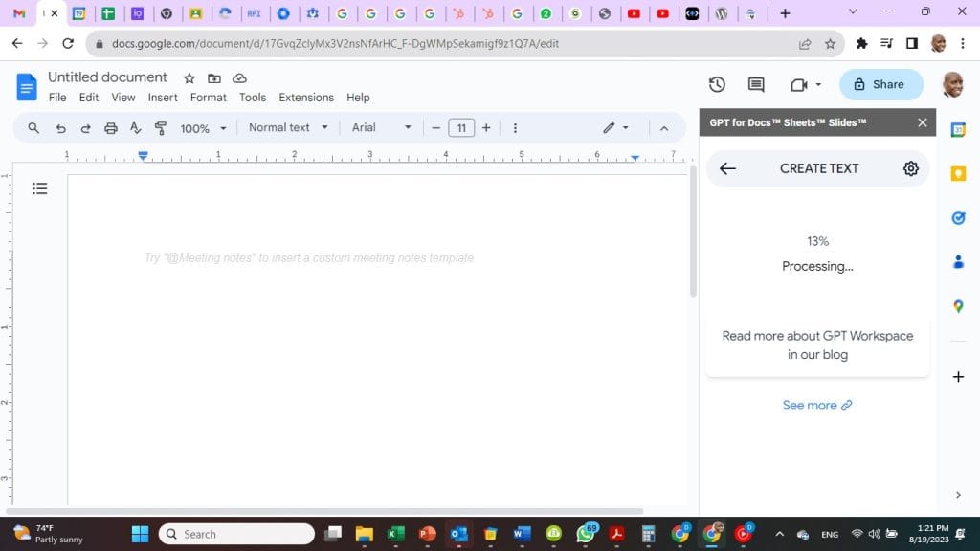
Task: Go back using the panel's left arrow
Action: click(x=727, y=168)
